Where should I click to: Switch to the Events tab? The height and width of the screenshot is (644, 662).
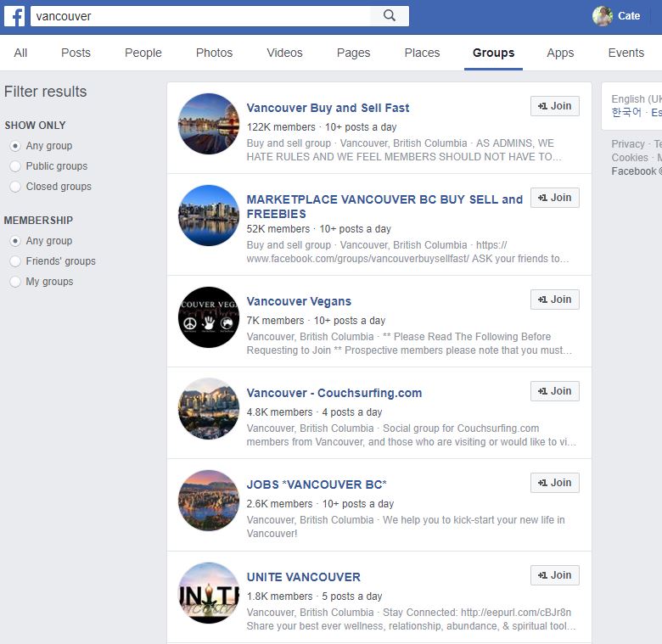[626, 53]
